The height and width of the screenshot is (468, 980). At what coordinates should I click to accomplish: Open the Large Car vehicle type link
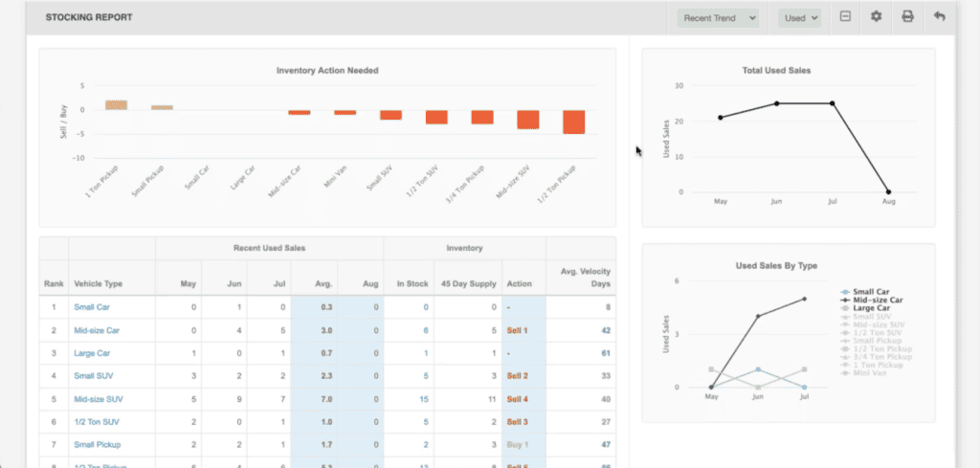[92, 353]
